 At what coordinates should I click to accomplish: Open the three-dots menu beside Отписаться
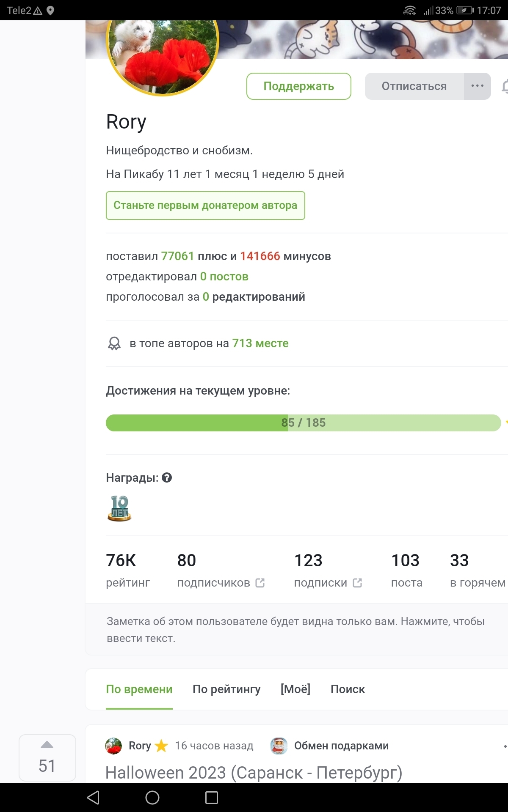477,86
